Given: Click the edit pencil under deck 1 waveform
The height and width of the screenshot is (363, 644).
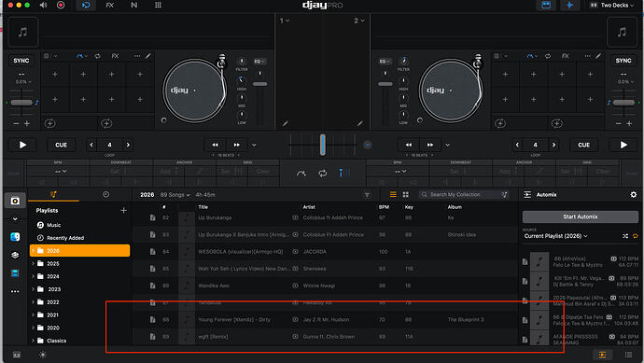Looking at the screenshot, I should [x=285, y=123].
